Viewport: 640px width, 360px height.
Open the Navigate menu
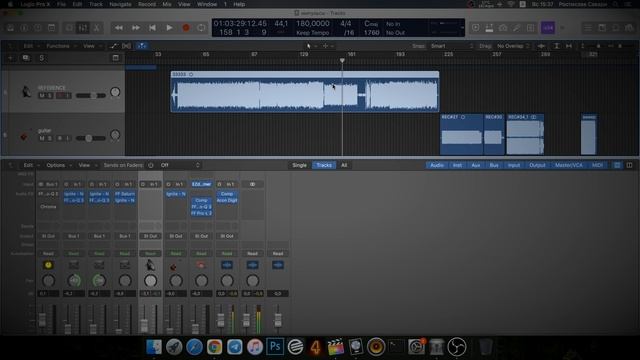point(120,4)
